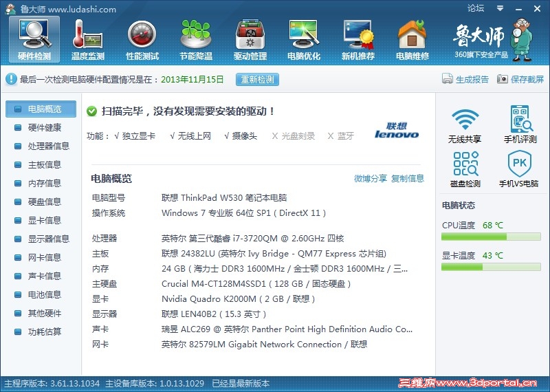
Task: Open the 新机推荐 recommendations
Action: [358, 40]
